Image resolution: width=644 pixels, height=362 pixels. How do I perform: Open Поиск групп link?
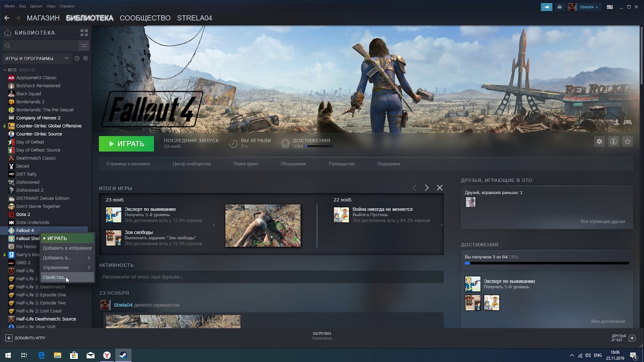(246, 164)
